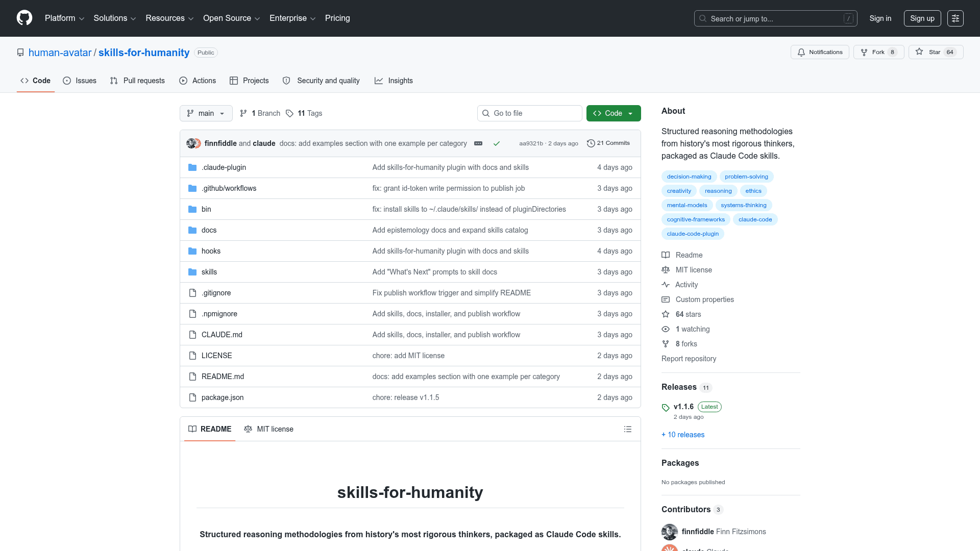The height and width of the screenshot is (551, 980).
Task: Open the README outline list icon
Action: (x=628, y=429)
